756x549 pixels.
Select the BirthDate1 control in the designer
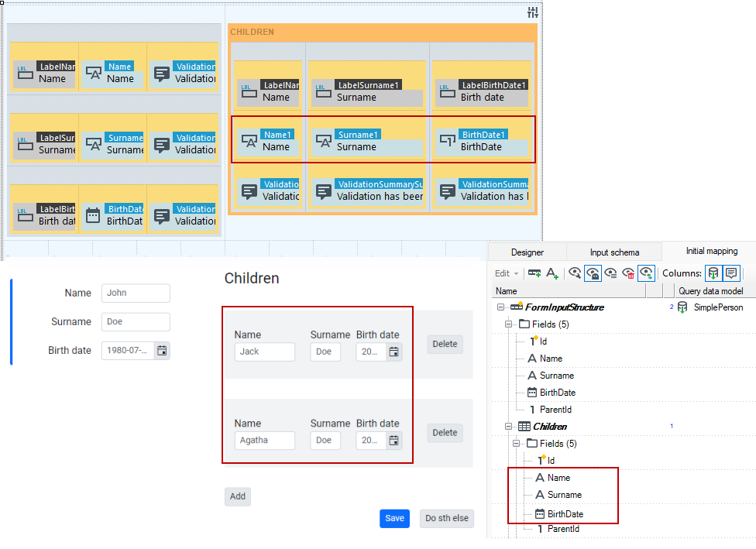click(x=482, y=141)
